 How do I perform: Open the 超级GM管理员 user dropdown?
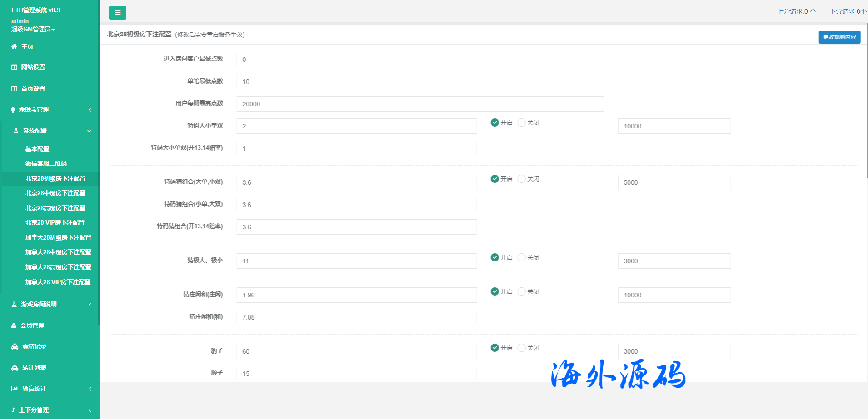coord(33,29)
